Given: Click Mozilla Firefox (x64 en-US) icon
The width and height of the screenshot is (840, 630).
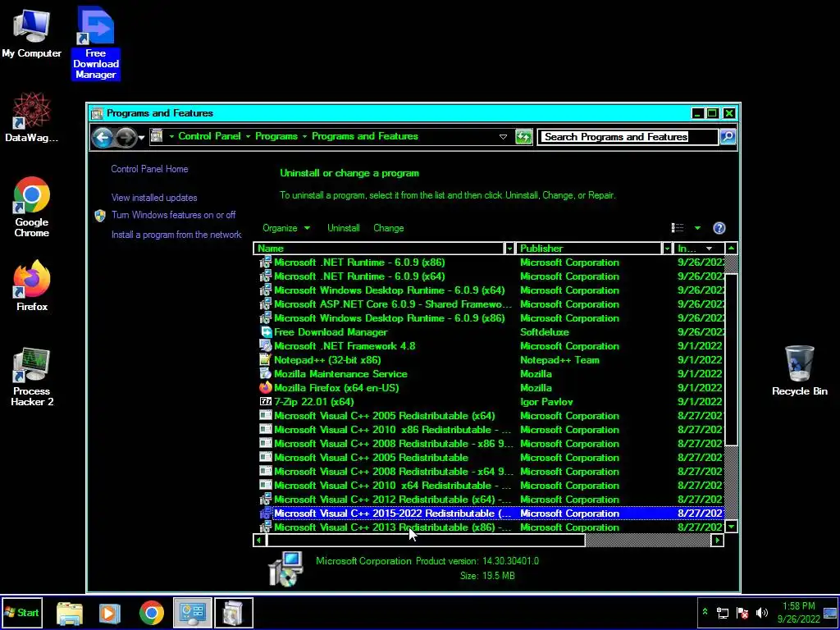Looking at the screenshot, I should pos(266,388).
